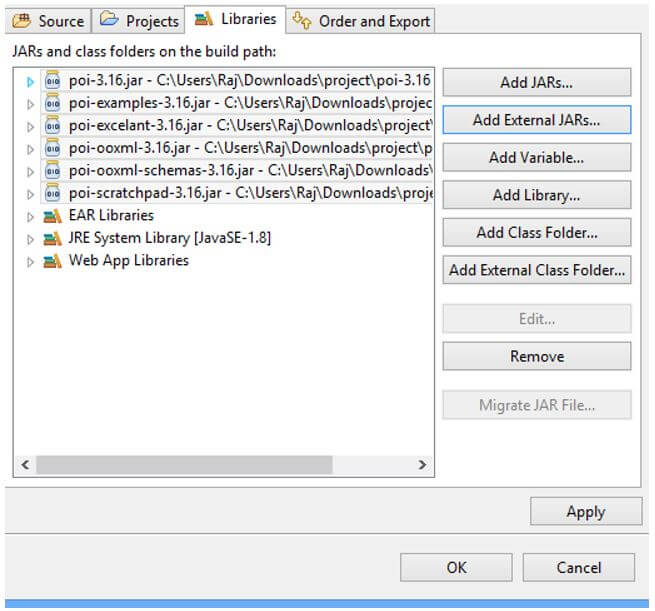The height and width of the screenshot is (611, 655).
Task: Click the jar icon of poi-3.16.jar
Action: (x=53, y=80)
